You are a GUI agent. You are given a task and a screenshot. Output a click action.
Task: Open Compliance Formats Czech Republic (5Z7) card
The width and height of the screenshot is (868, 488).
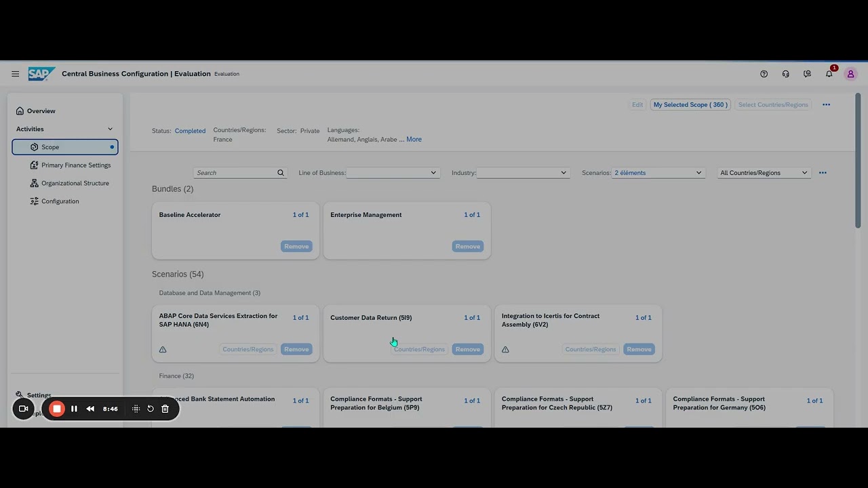pyautogui.click(x=557, y=403)
